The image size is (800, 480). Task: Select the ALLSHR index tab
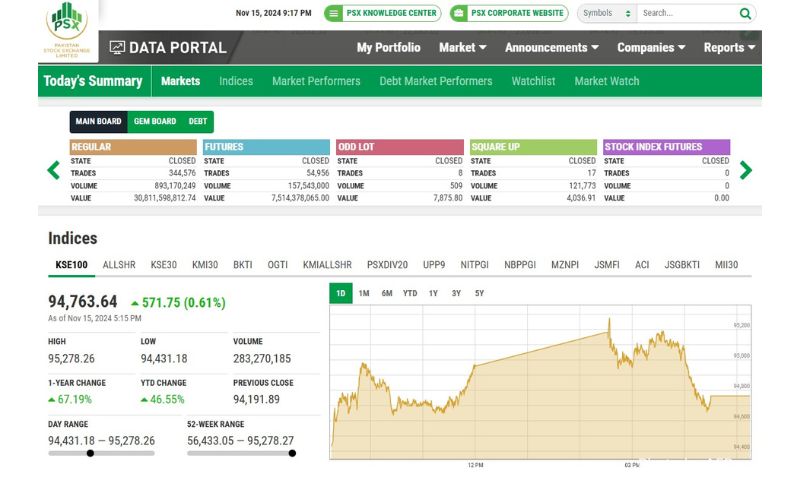pos(119,265)
